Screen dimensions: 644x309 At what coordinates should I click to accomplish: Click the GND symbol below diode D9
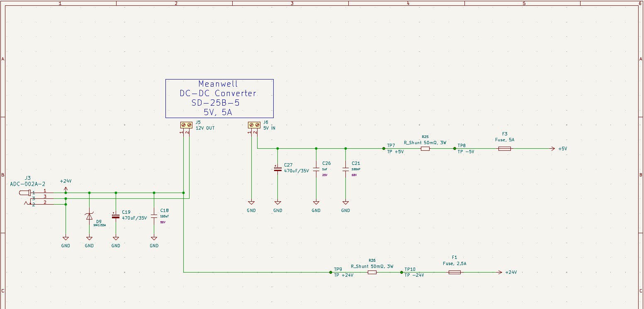[89, 239]
